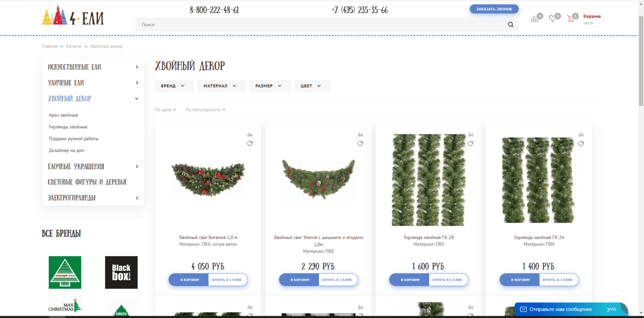Open Гирлянды хвойные subcategory
This screenshot has height=318, width=644.
[x=68, y=127]
